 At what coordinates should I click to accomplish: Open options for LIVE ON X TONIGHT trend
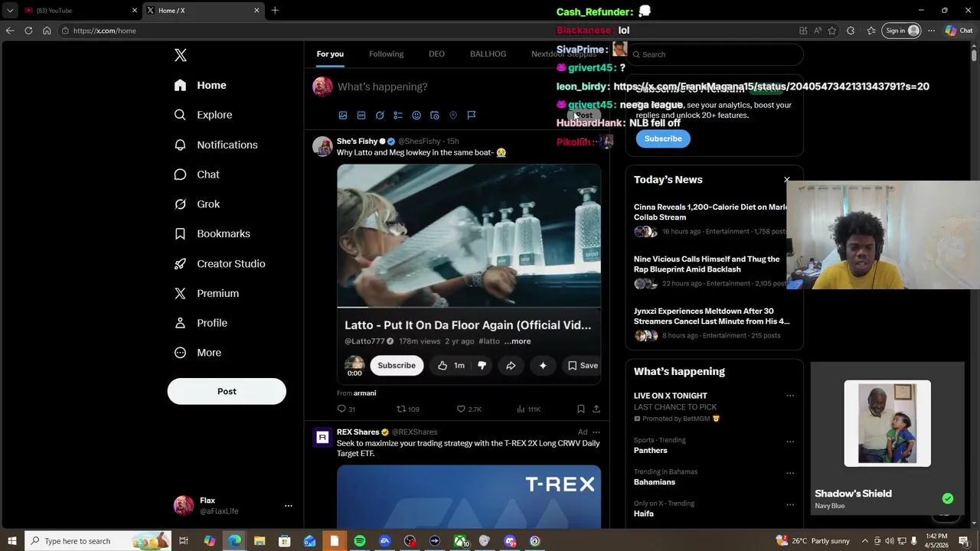point(790,396)
